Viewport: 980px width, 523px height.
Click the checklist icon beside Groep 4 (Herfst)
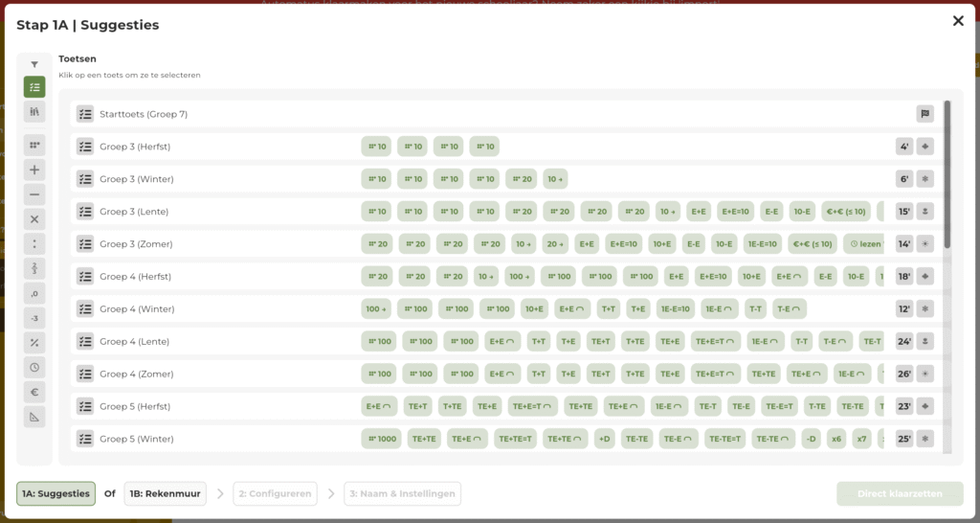point(85,277)
